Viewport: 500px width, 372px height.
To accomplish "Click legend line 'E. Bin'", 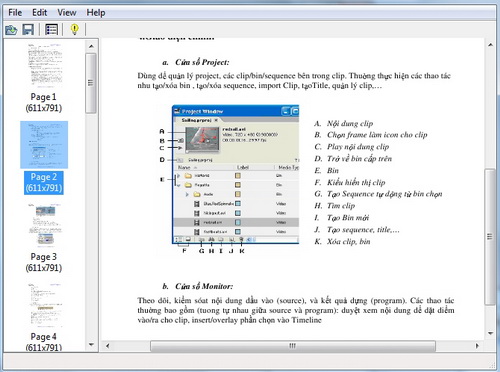I will click(327, 171).
